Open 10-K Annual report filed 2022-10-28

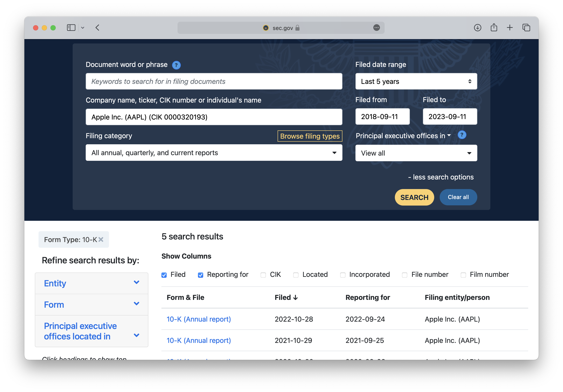199,319
